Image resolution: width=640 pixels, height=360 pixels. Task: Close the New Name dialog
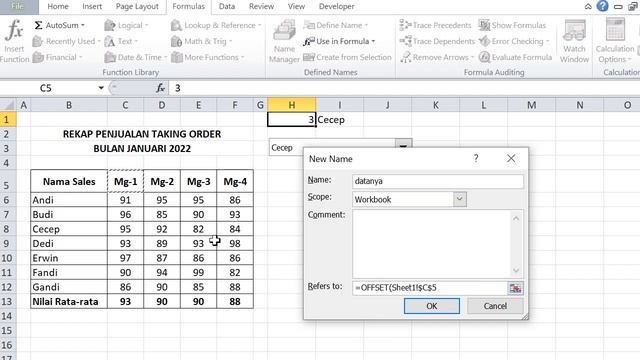(511, 158)
